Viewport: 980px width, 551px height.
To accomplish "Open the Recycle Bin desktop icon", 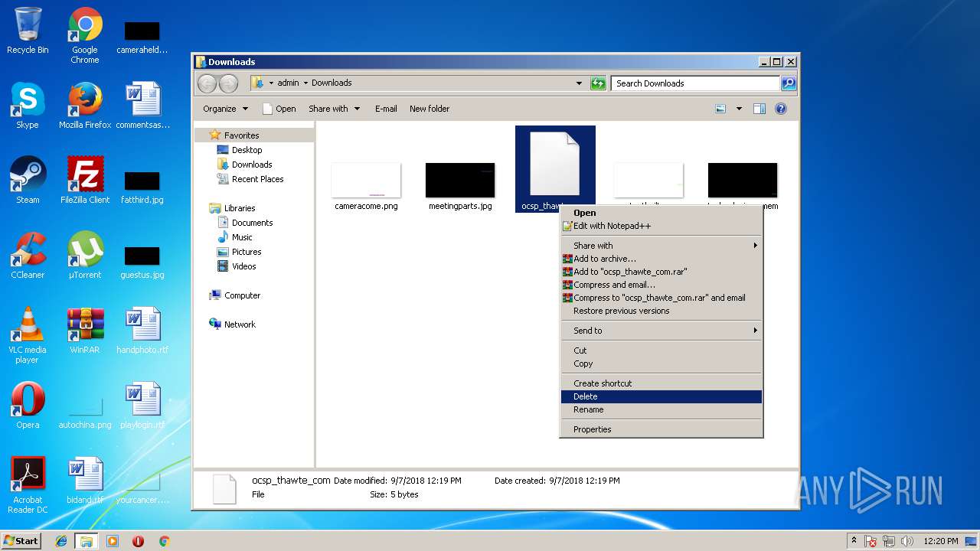I will coord(28,31).
